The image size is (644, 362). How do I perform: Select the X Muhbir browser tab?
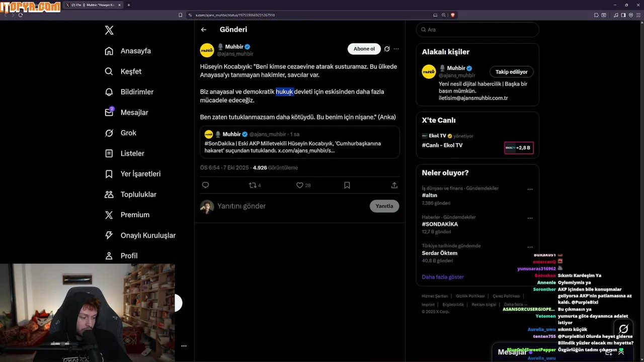(93, 5)
